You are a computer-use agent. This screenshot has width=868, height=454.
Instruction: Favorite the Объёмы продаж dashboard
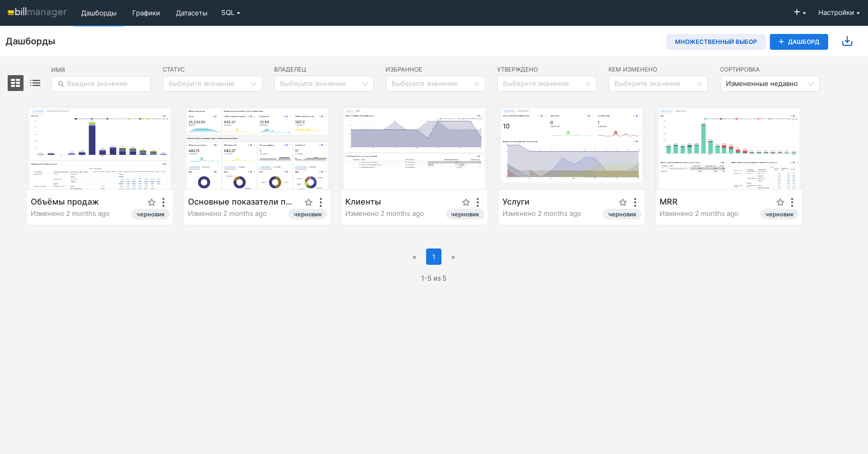click(x=152, y=202)
